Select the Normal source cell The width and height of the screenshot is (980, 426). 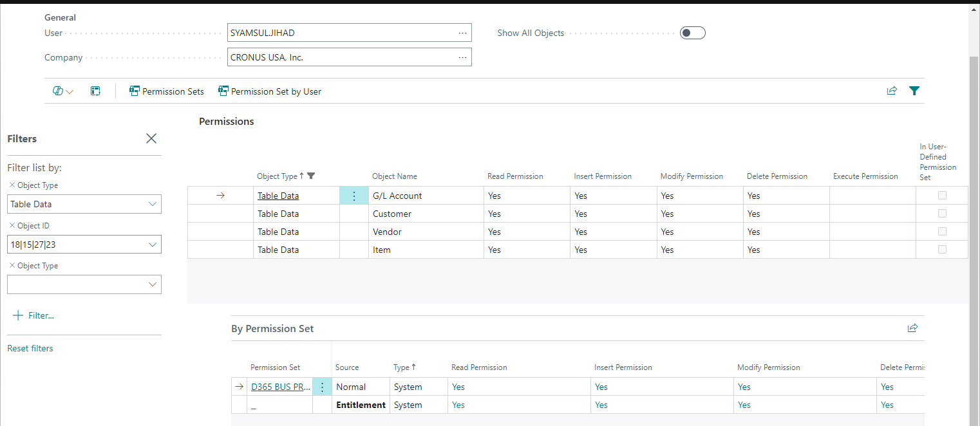pyautogui.click(x=361, y=387)
